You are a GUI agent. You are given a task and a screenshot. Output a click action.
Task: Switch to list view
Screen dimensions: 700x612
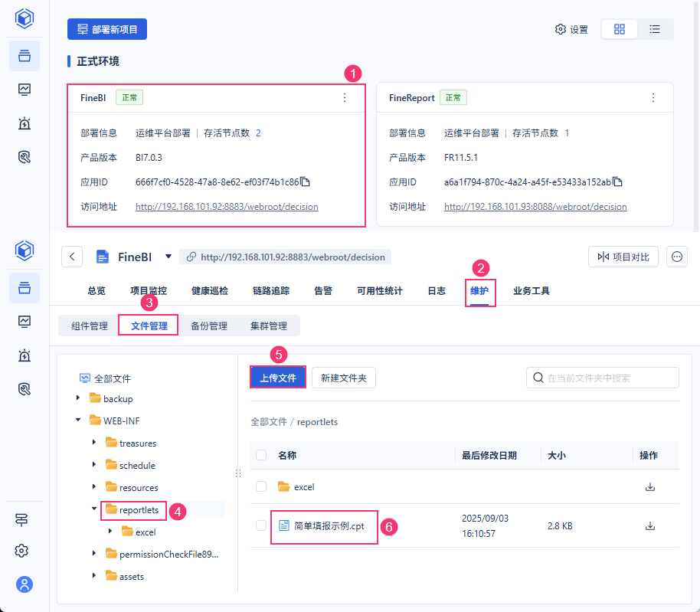655,29
